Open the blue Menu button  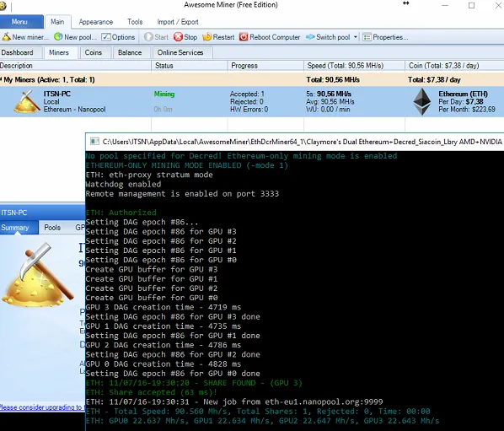pos(22,22)
